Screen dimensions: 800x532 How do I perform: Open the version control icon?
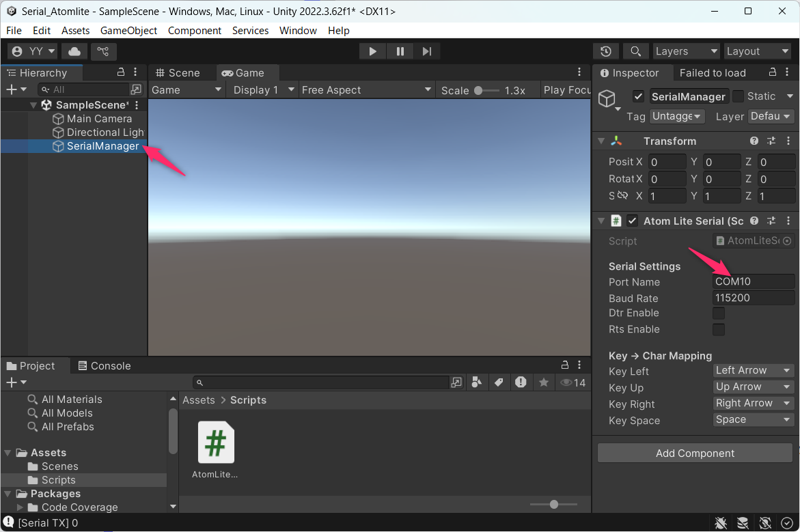tap(103, 51)
